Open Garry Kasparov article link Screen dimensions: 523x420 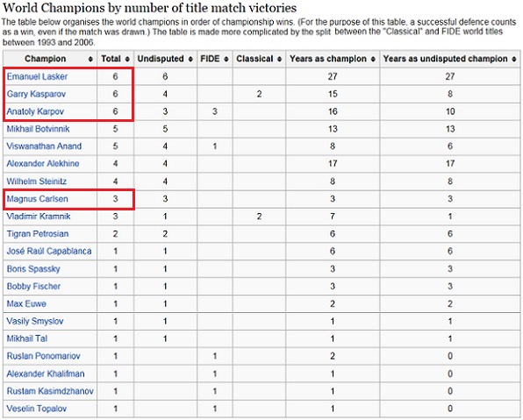tap(36, 94)
